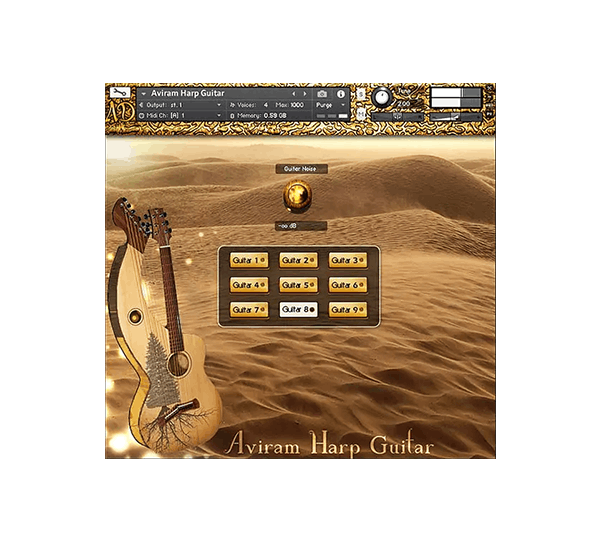Select Guitar 2 preset
600x543 pixels.
pos(298,260)
